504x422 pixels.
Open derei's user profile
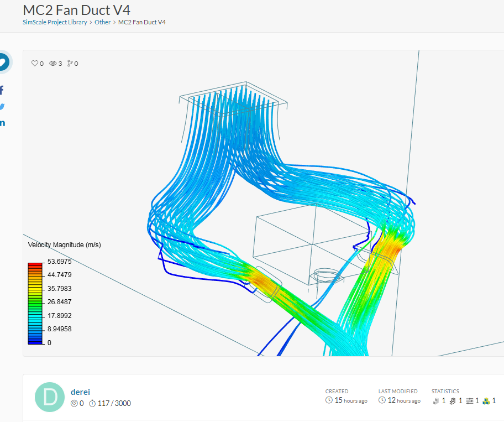[80, 392]
